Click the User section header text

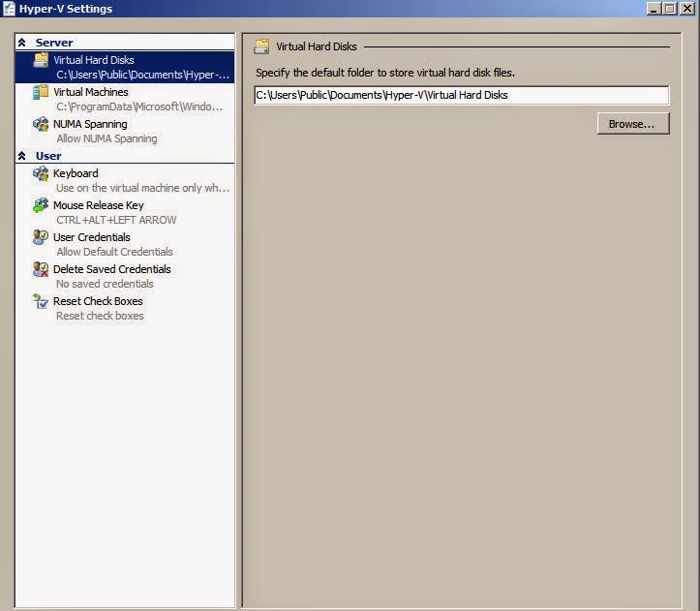coord(48,156)
